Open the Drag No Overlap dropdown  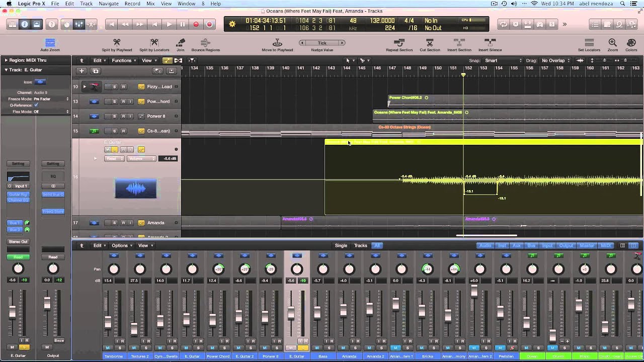pos(556,60)
